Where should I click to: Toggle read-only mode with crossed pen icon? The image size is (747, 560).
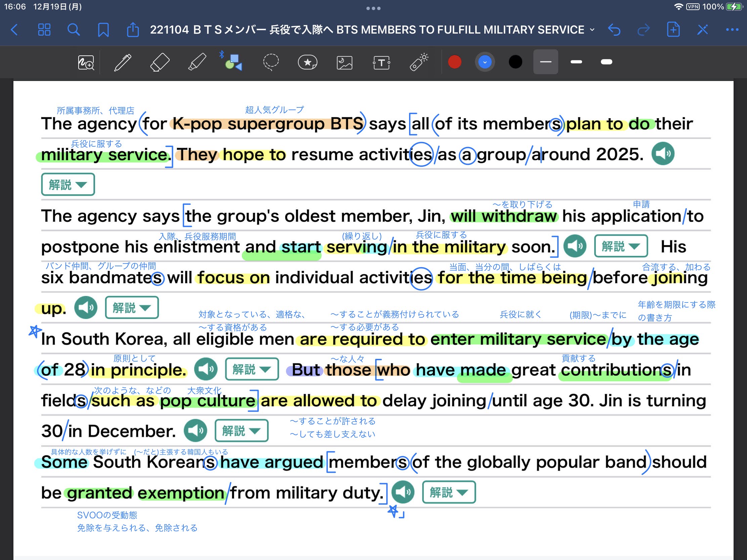(702, 30)
